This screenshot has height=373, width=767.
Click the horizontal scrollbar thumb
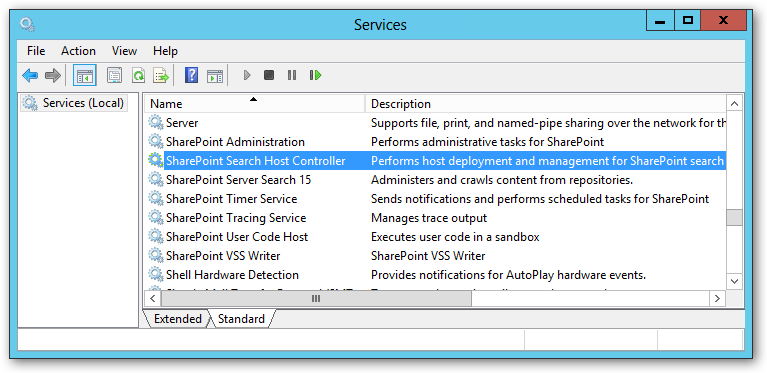click(316, 298)
